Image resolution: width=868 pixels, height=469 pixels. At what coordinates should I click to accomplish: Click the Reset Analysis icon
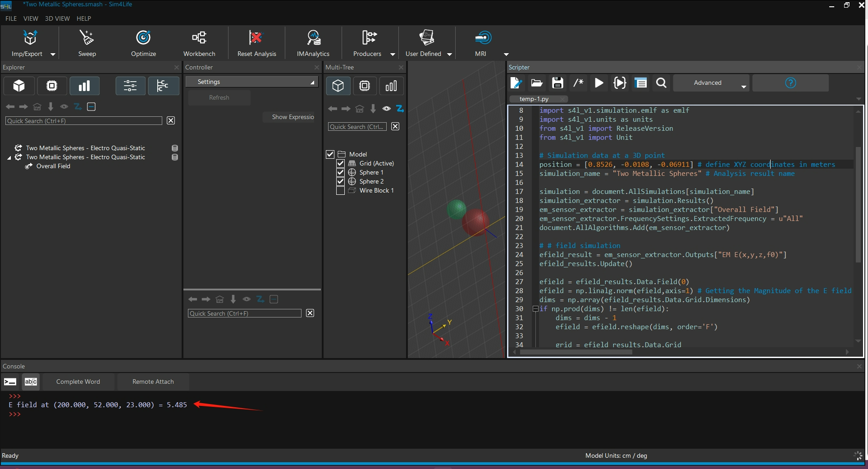(x=256, y=38)
